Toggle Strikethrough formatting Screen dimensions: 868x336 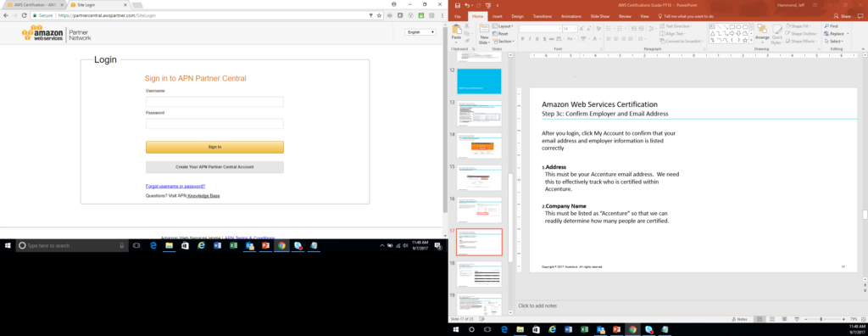pos(553,39)
